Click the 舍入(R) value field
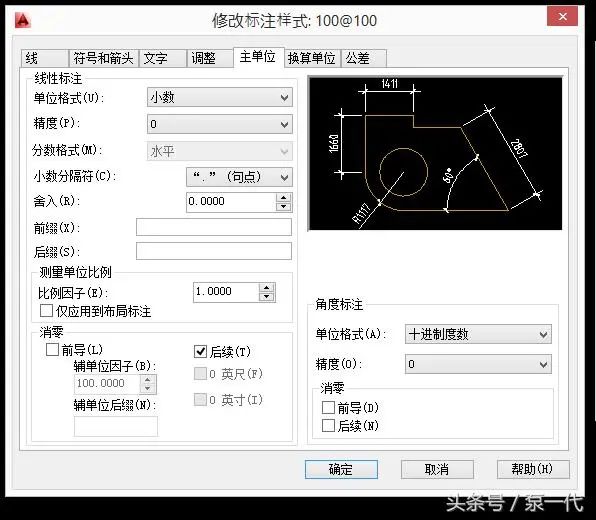 tap(231, 202)
